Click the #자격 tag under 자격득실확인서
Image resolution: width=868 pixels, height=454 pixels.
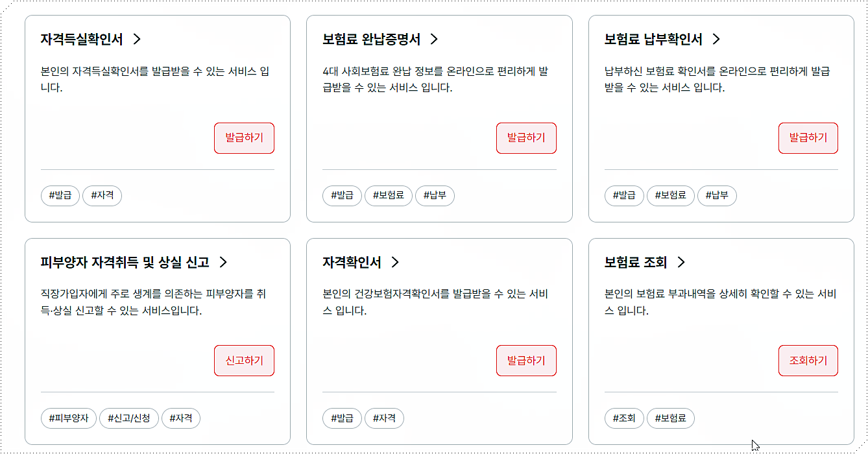point(102,195)
